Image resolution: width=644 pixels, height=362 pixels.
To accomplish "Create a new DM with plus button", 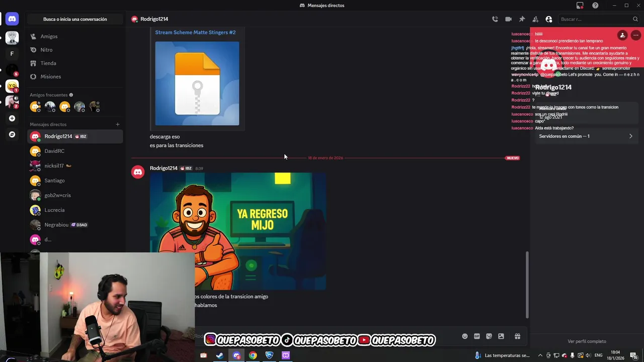I will click(118, 124).
